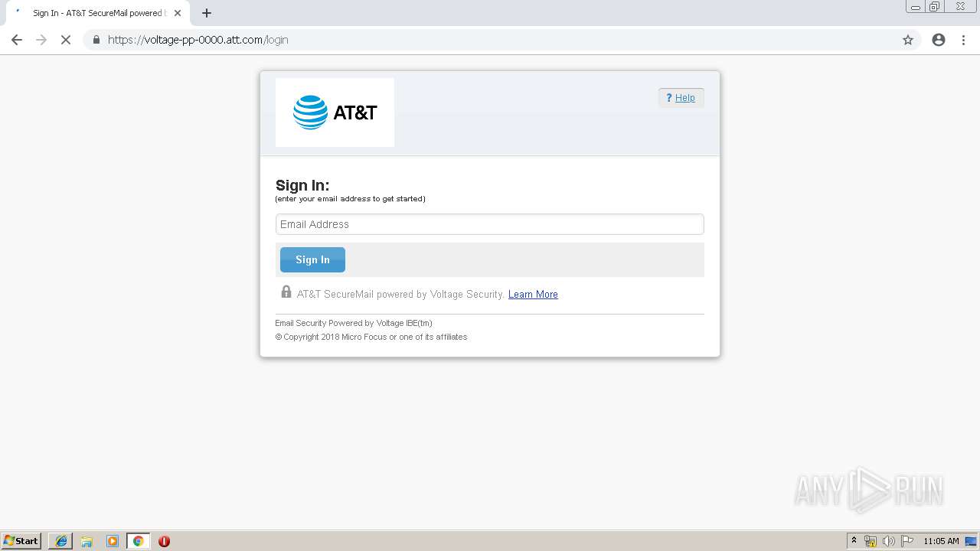Switch to Chrome taskbar icon
Image resolution: width=980 pixels, height=551 pixels.
139,541
